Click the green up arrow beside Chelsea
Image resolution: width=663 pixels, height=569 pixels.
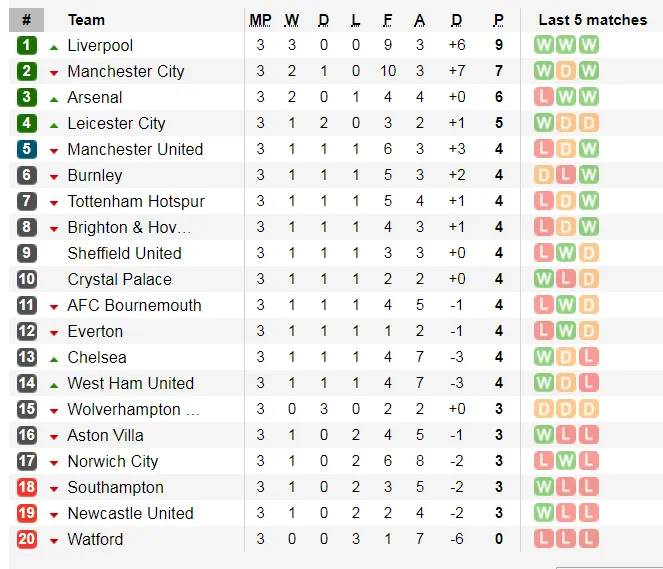coord(54,357)
